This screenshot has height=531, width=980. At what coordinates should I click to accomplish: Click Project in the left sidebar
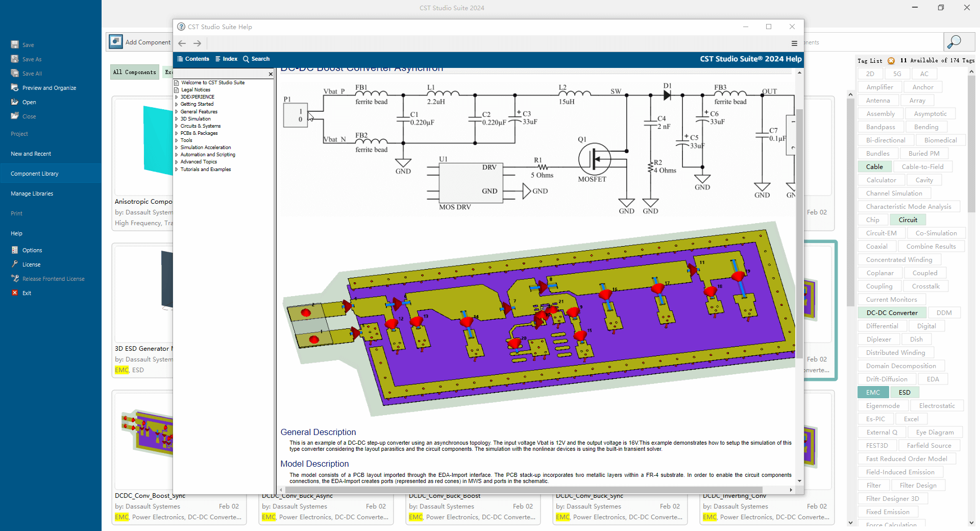(x=19, y=134)
